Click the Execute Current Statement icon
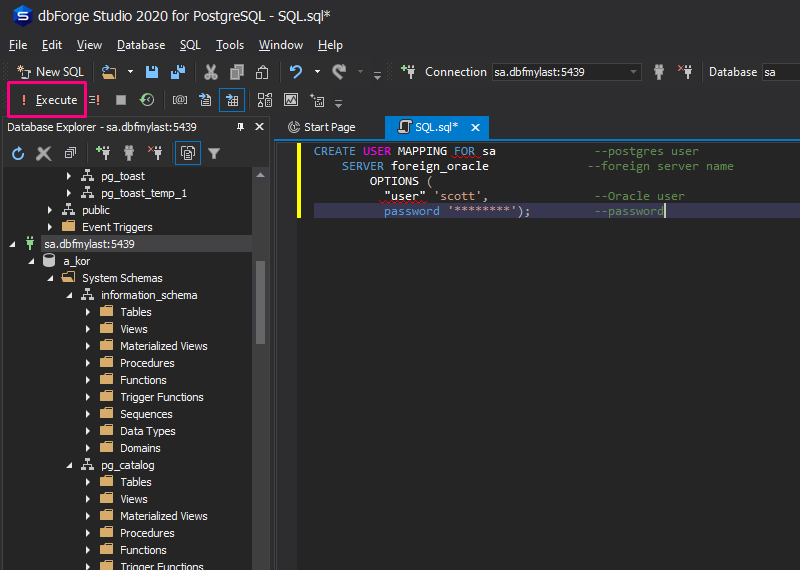The width and height of the screenshot is (800, 570). point(94,100)
